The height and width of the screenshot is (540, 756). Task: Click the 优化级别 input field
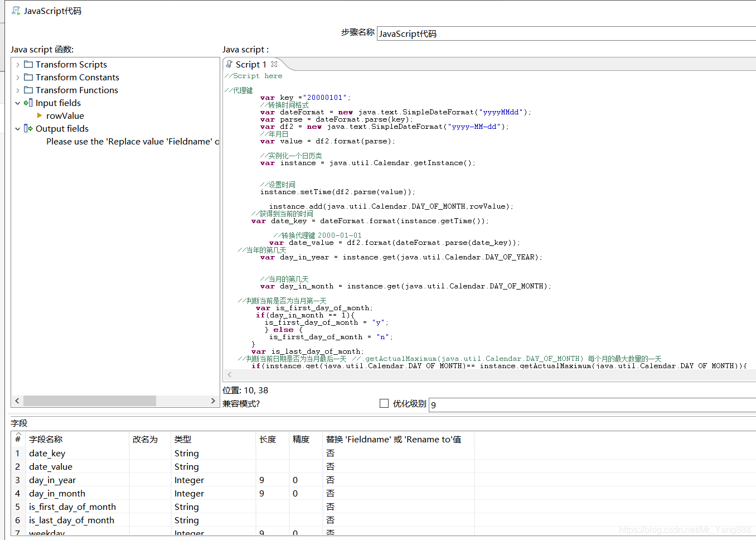pos(592,404)
